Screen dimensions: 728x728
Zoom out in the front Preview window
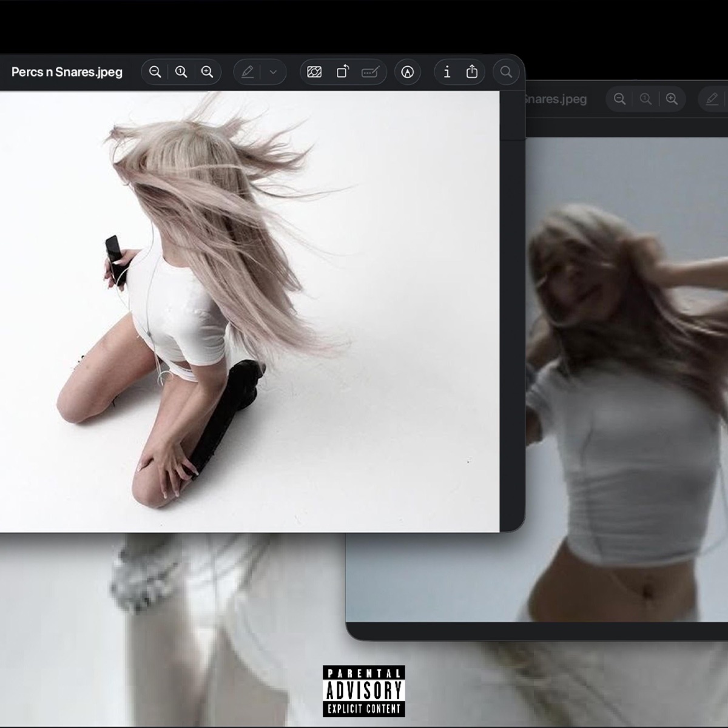(x=155, y=72)
